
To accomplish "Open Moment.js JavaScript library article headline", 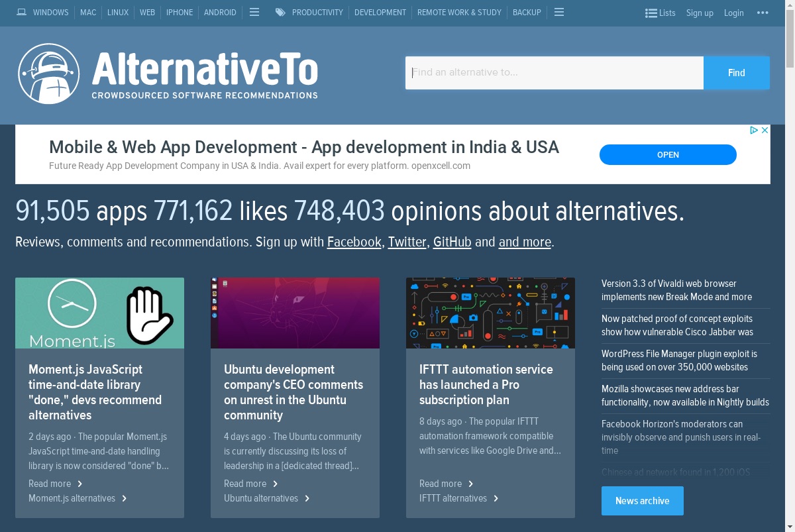I will (95, 392).
